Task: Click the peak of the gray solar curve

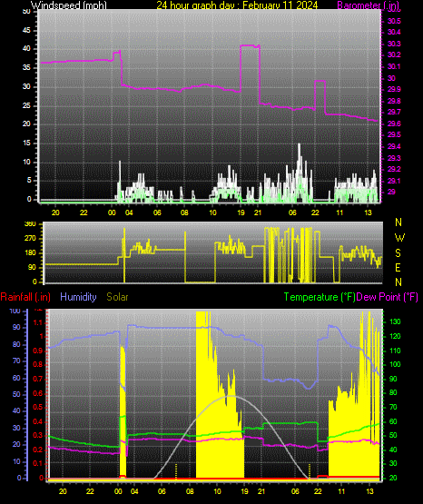Action: tap(231, 396)
